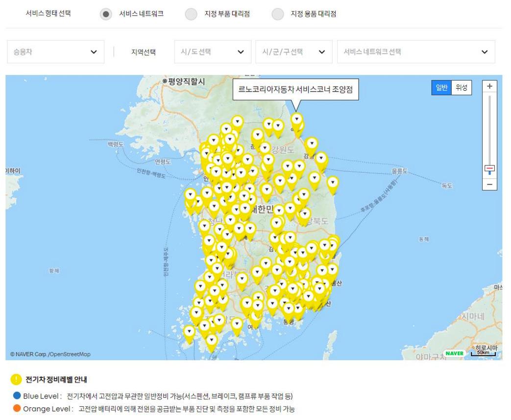The width and height of the screenshot is (511, 420).
Task: Click the NAVER Corp./OpenStreetMap copyright link
Action: 50,354
